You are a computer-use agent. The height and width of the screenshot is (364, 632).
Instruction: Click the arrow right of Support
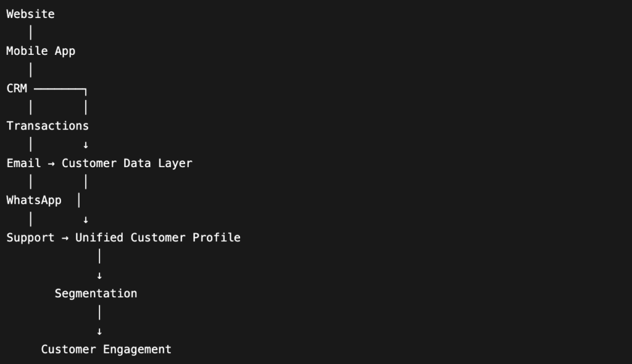coord(65,238)
